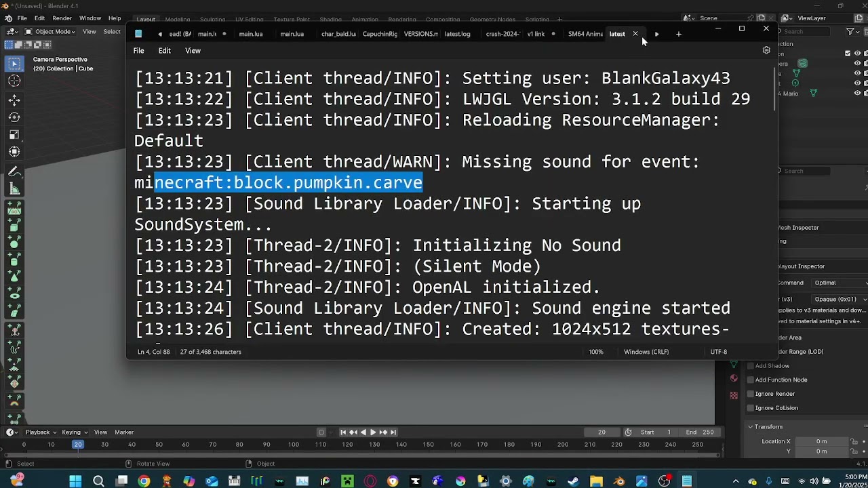868x488 pixels.
Task: Select the Scale tool in Blender toolbar
Action: point(14,134)
